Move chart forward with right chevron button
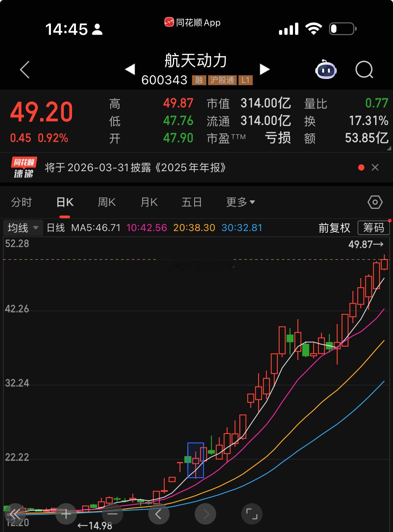Screen dimensions: 393x532 (x=205, y=514)
